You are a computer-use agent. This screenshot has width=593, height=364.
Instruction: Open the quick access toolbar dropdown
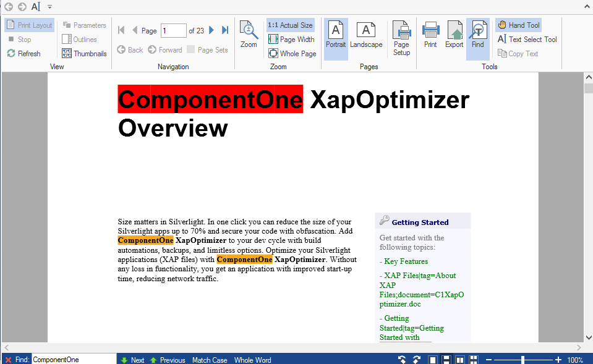pyautogui.click(x=49, y=7)
